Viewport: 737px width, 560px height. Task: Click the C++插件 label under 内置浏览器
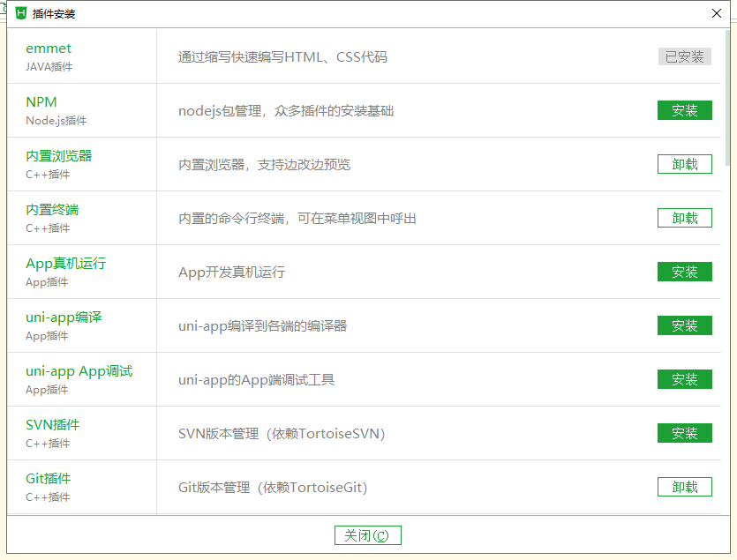(x=48, y=175)
